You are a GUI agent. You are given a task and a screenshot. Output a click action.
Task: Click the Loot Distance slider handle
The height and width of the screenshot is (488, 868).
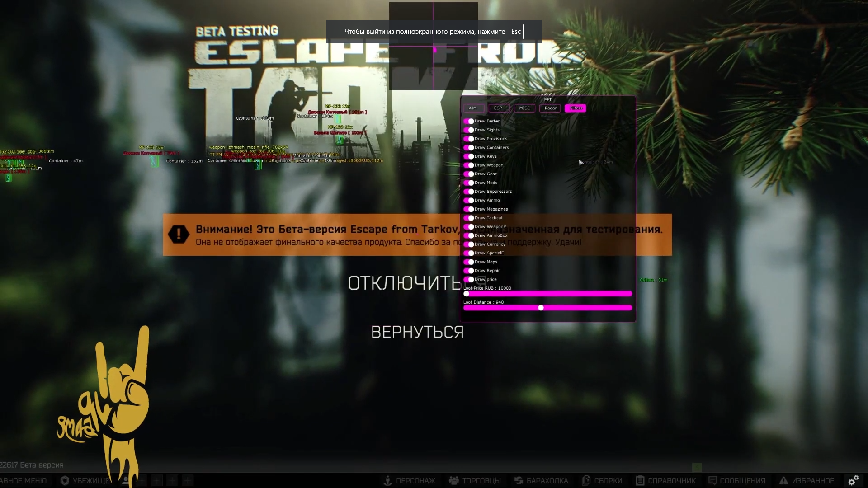coord(541,308)
